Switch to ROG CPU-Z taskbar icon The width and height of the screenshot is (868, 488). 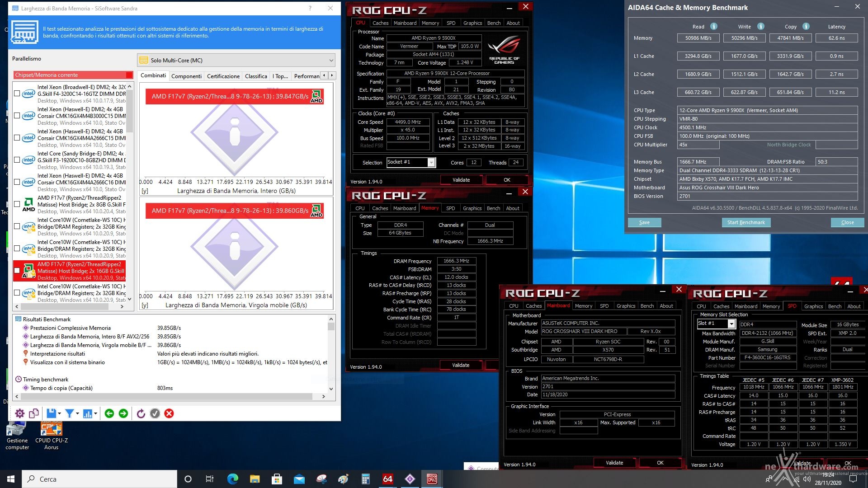click(432, 479)
